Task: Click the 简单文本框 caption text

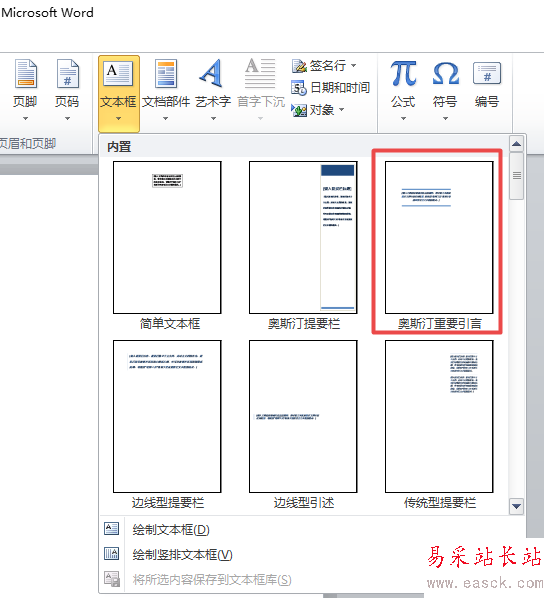Action: [x=170, y=324]
